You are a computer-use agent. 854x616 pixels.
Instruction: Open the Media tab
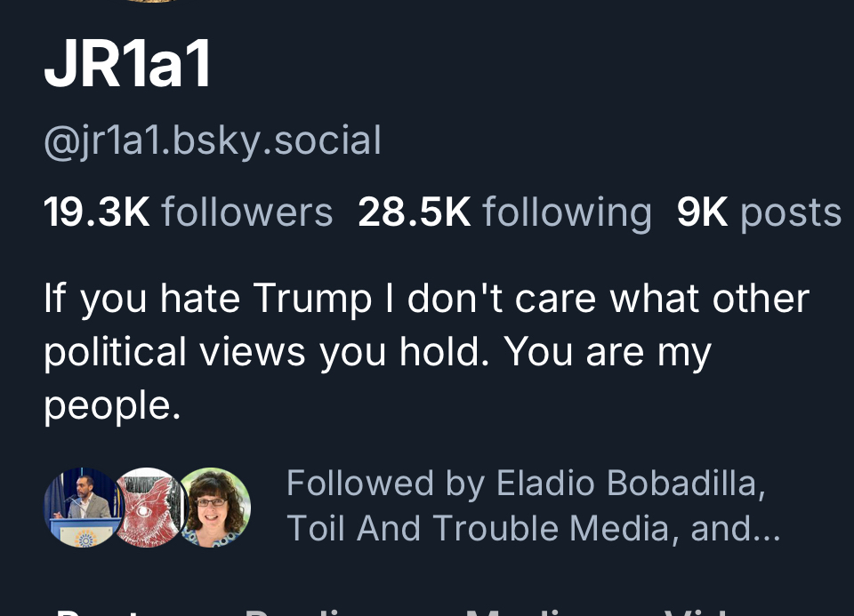(x=525, y=612)
